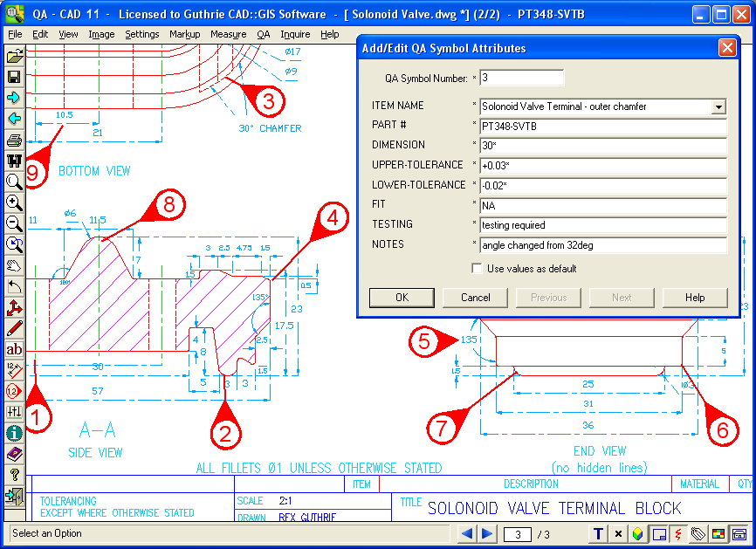Image resolution: width=756 pixels, height=549 pixels.
Task: Click the floppy disk save icon
Action: (x=15, y=77)
